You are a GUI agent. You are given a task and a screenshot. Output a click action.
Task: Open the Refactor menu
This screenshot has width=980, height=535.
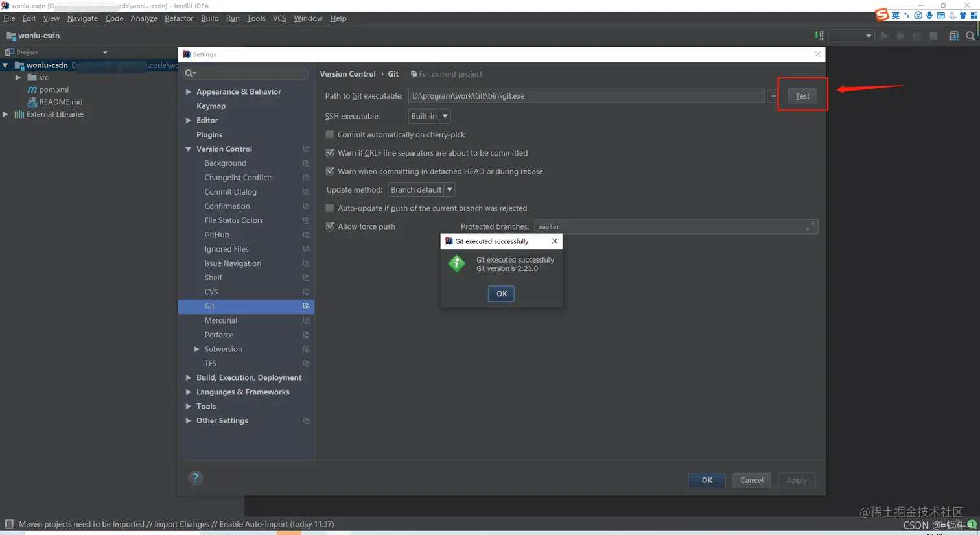coord(179,18)
